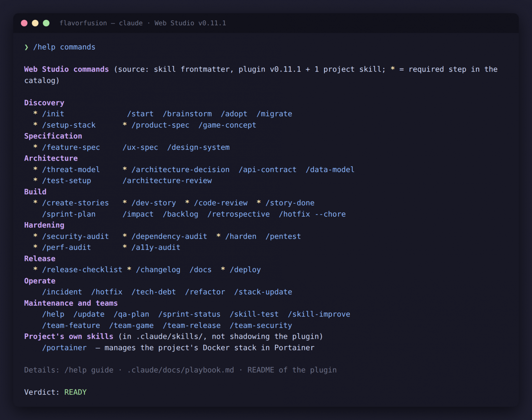The height and width of the screenshot is (420, 532).
Task: Click the /a11y-audit command
Action: pyautogui.click(x=156, y=247)
